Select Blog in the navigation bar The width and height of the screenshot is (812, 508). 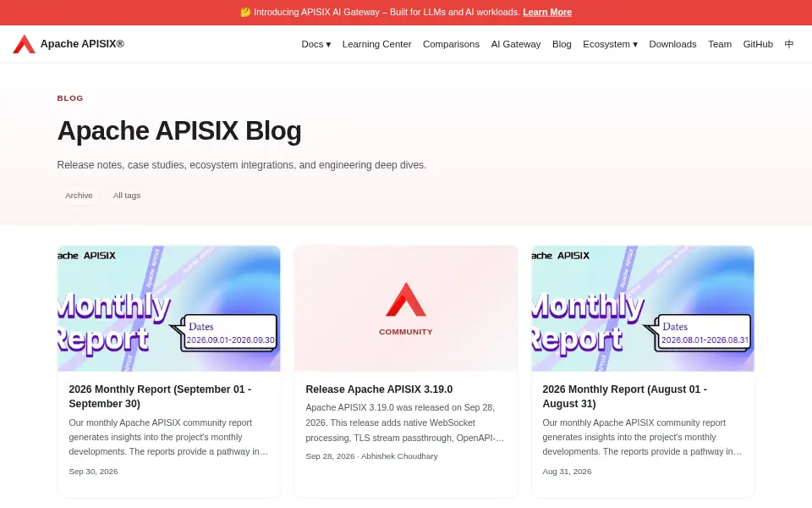(562, 44)
